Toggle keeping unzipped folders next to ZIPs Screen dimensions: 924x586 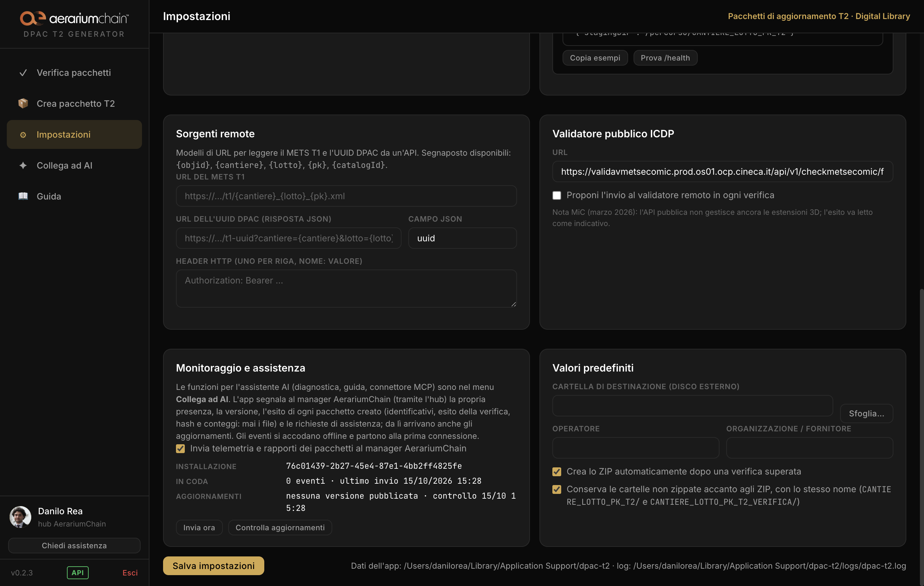click(x=556, y=489)
